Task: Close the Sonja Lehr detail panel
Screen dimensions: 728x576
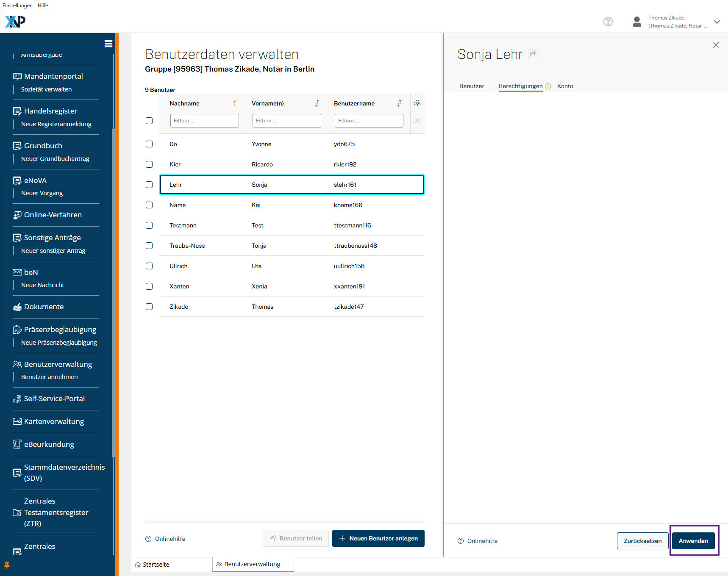Action: click(716, 45)
